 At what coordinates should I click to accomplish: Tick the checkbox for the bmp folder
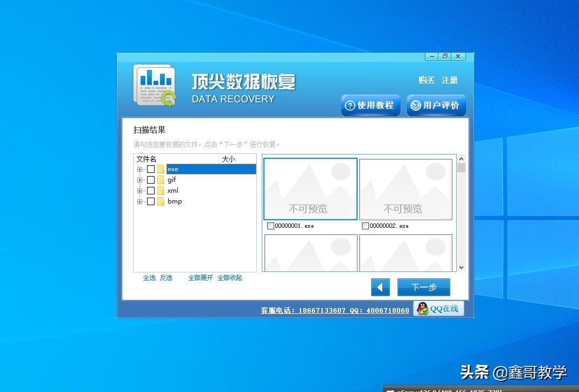[151, 201]
